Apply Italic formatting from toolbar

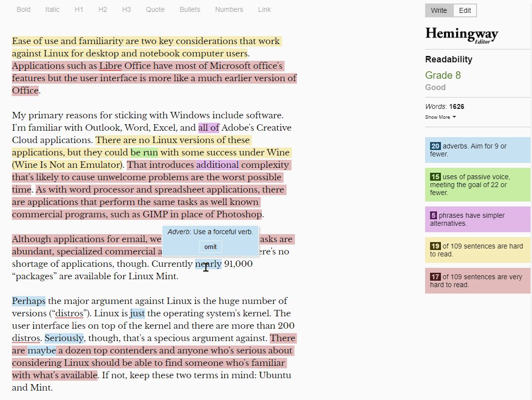(52, 9)
